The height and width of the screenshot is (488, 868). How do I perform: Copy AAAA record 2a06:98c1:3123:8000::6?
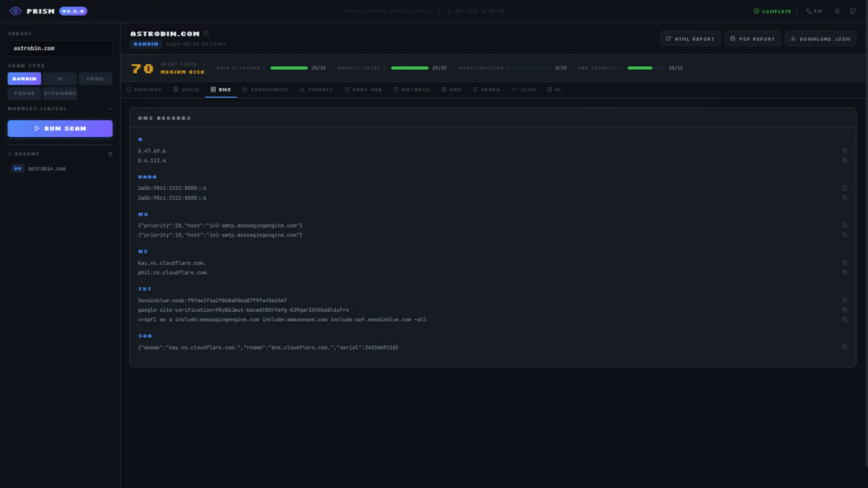845,188
